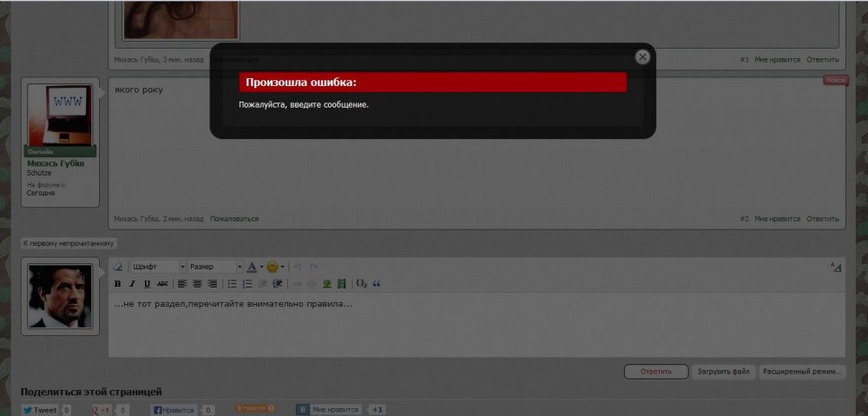Click the WWW laptop avatar

coord(60,116)
